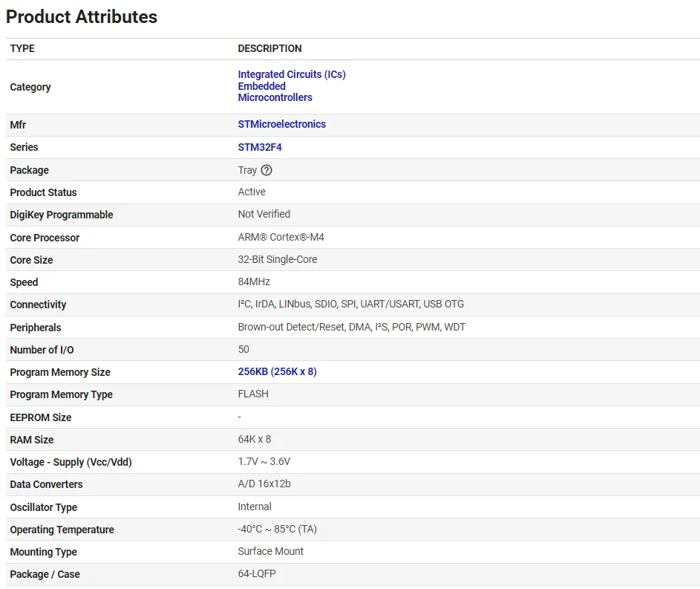This screenshot has width=700, height=589.
Task: Follow the Embedded category link
Action: click(261, 86)
